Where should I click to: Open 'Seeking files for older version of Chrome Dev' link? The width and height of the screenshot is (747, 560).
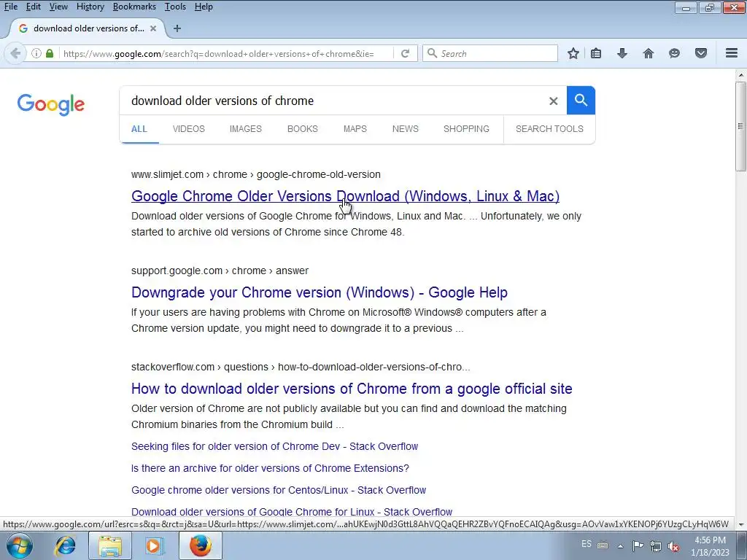274,447
